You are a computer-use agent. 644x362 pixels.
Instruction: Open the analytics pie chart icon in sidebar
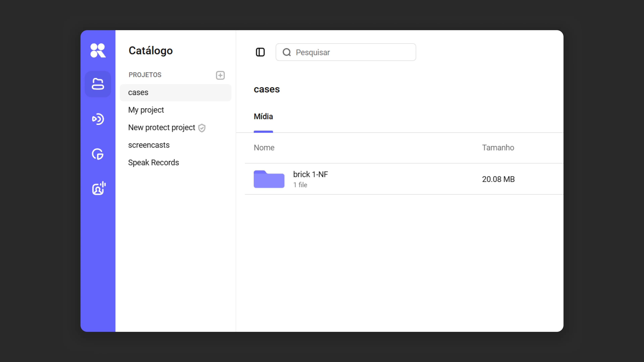98,154
